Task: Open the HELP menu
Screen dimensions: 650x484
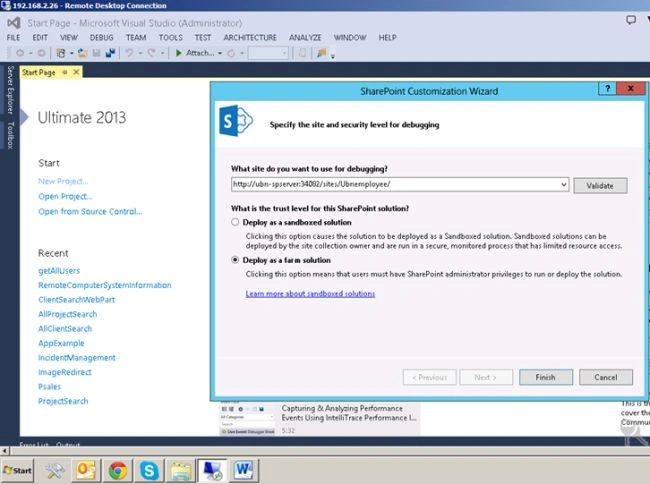Action: 388,38
